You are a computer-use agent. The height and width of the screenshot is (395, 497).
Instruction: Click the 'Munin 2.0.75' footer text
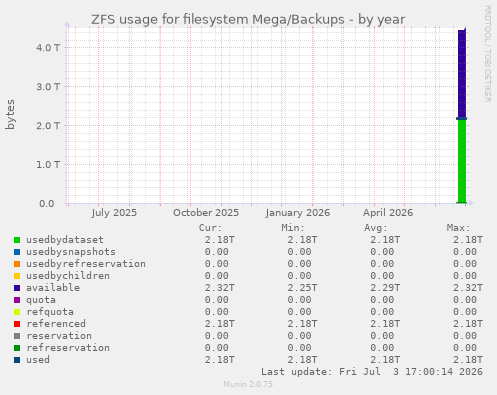click(248, 384)
